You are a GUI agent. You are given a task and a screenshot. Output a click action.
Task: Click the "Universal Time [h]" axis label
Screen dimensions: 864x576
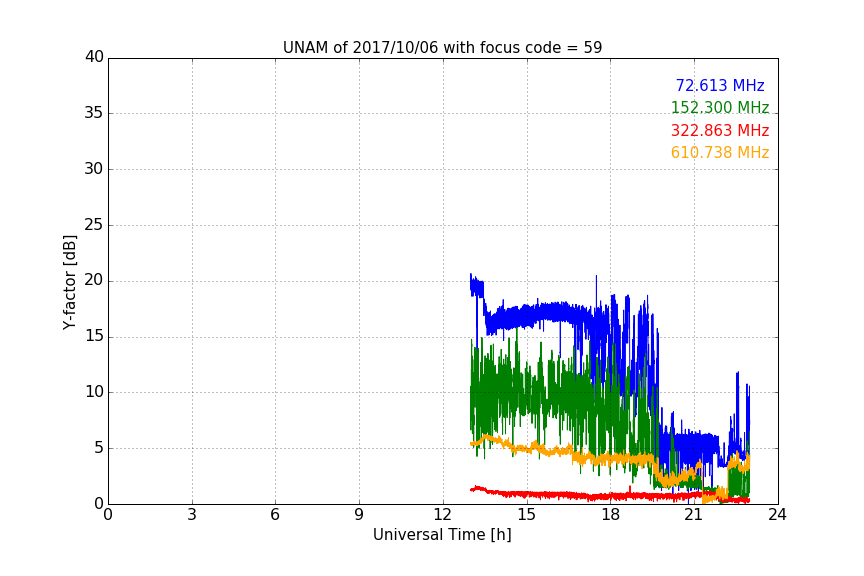click(442, 535)
